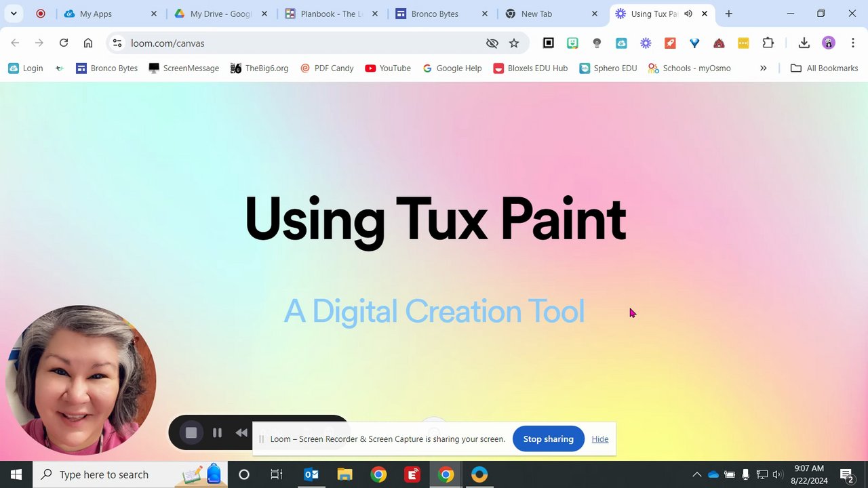
Task: Open the Extensions puzzle menu
Action: point(768,43)
